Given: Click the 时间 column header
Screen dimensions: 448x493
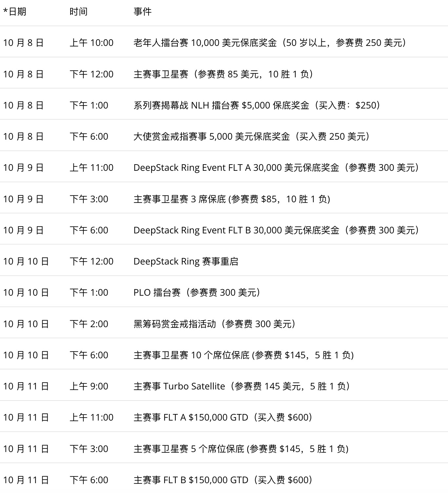Looking at the screenshot, I should coord(78,12).
